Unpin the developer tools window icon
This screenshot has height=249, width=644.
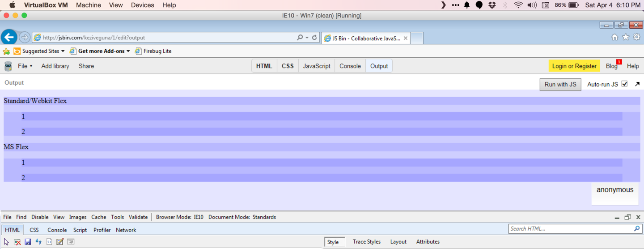pos(627,217)
